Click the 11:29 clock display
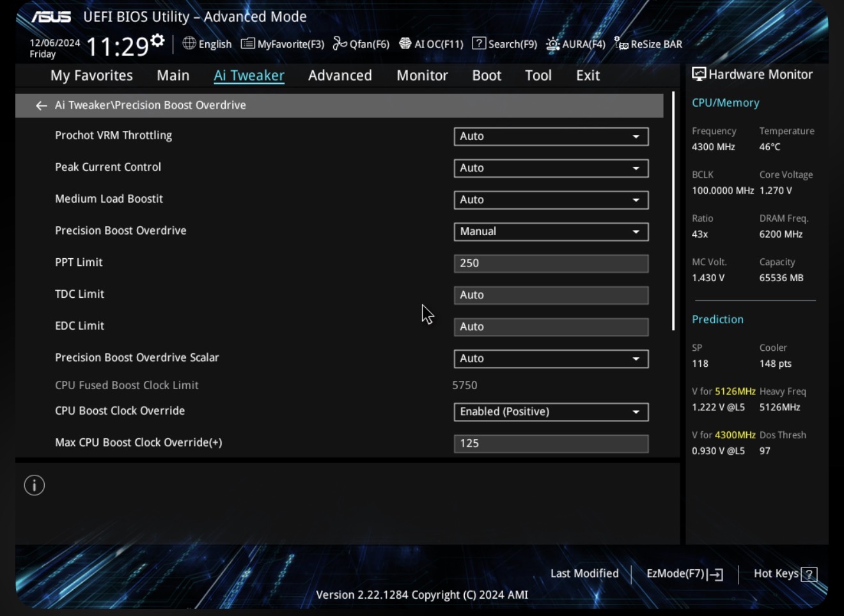Image resolution: width=844 pixels, height=616 pixels. 117,46
